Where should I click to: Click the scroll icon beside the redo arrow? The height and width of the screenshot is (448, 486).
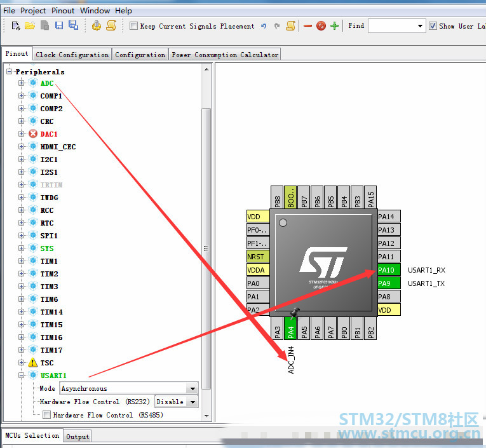pos(290,25)
